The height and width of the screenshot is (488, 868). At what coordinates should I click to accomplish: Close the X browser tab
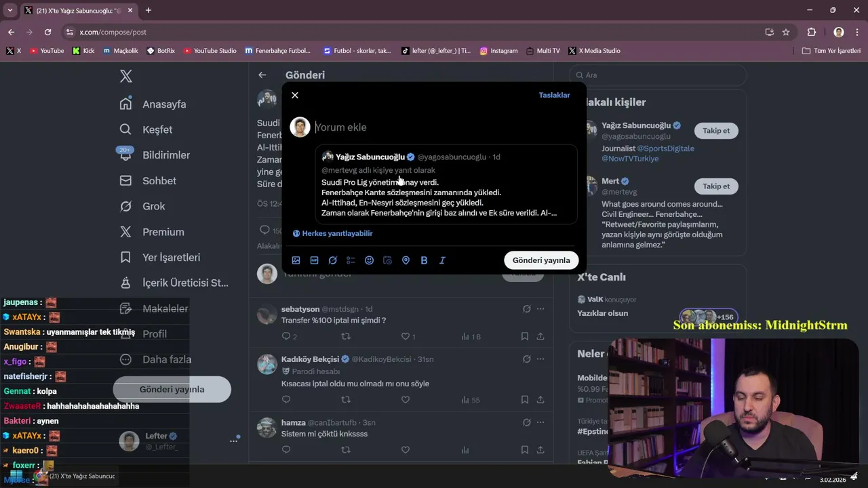pyautogui.click(x=129, y=10)
